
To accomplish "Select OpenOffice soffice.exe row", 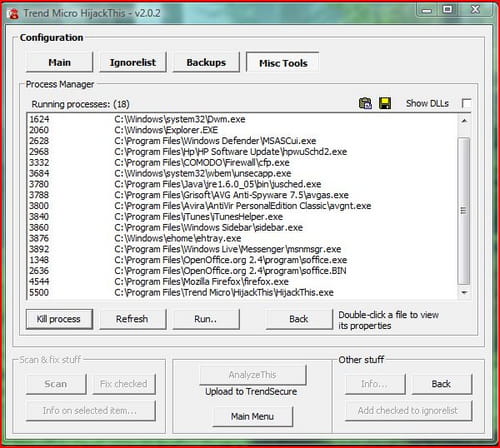I will [242, 260].
